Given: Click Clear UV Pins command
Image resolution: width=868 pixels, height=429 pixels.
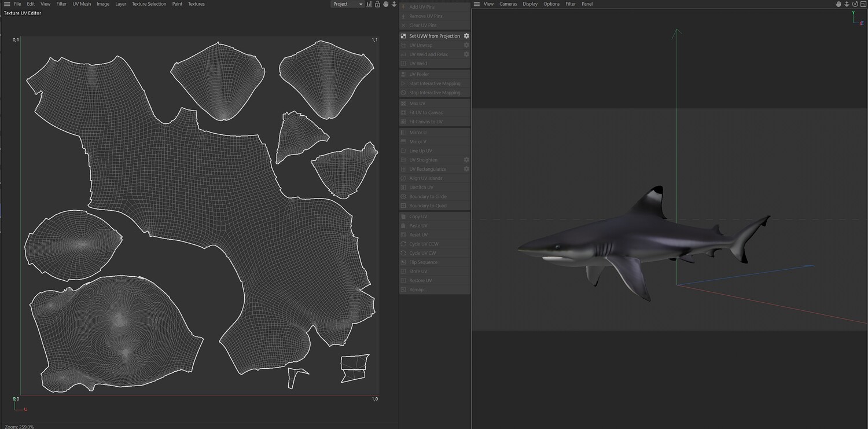Looking at the screenshot, I should (435, 25).
